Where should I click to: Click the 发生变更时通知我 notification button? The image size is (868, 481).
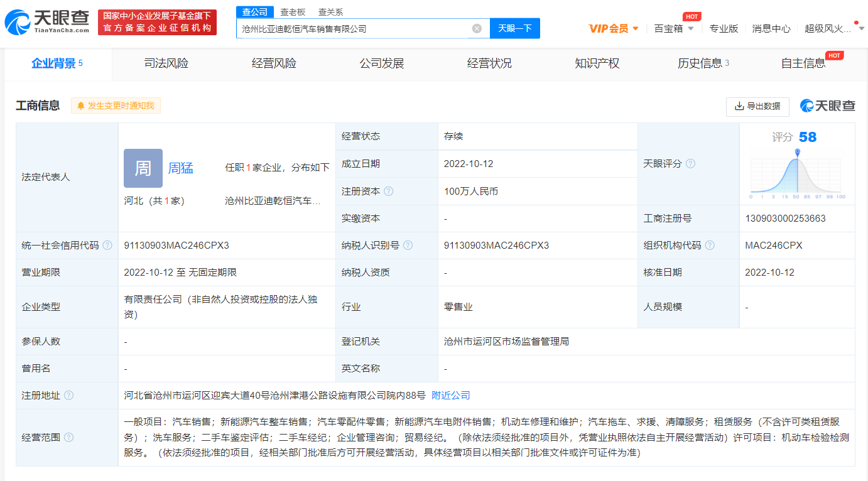[116, 106]
